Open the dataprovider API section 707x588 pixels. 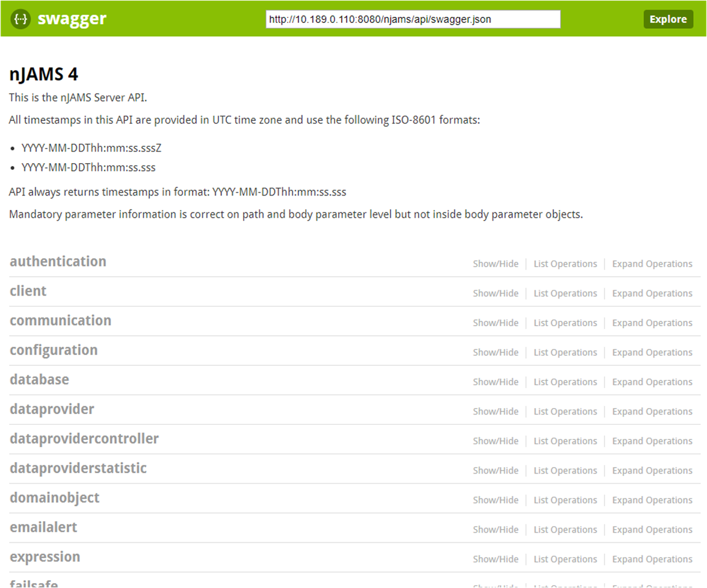point(52,409)
